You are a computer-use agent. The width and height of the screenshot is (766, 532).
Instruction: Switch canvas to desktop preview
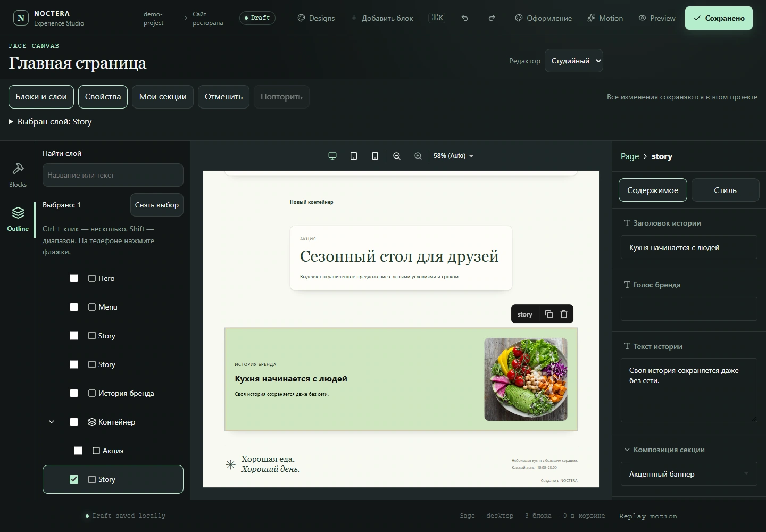click(332, 156)
